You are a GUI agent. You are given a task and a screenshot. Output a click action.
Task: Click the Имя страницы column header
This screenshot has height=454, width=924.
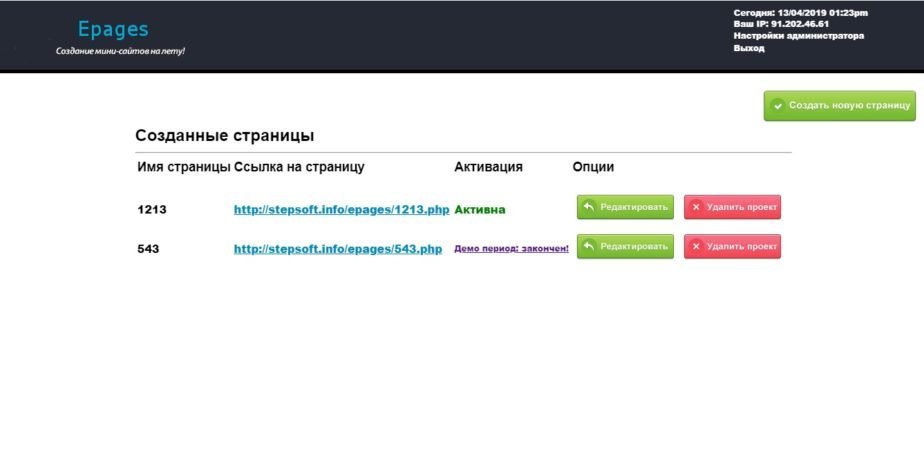coord(184,167)
